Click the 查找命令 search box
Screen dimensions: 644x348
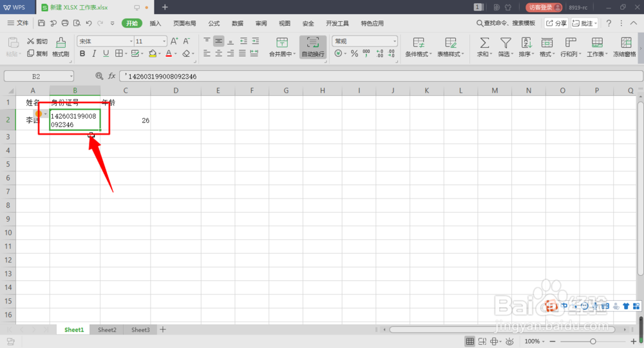click(506, 23)
